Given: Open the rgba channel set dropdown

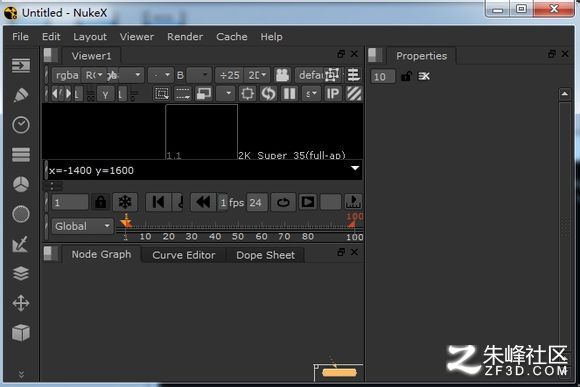Looking at the screenshot, I should coord(67,75).
